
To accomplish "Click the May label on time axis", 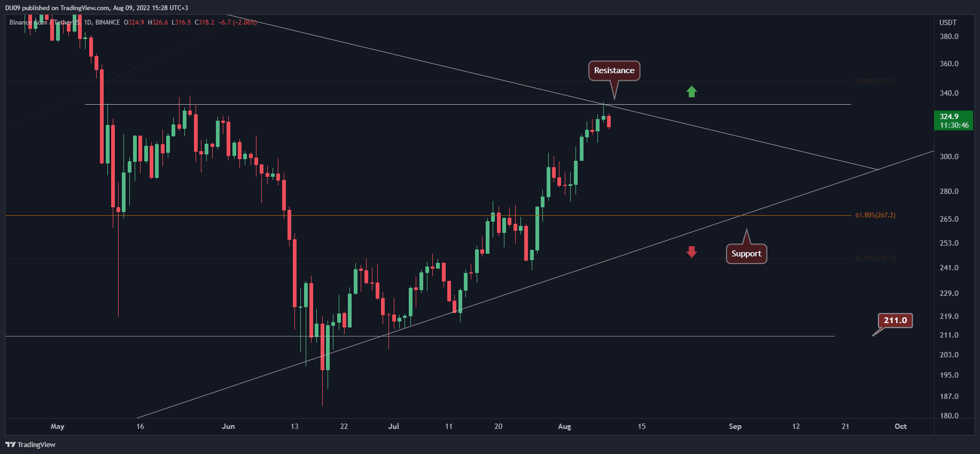I will pyautogui.click(x=57, y=426).
